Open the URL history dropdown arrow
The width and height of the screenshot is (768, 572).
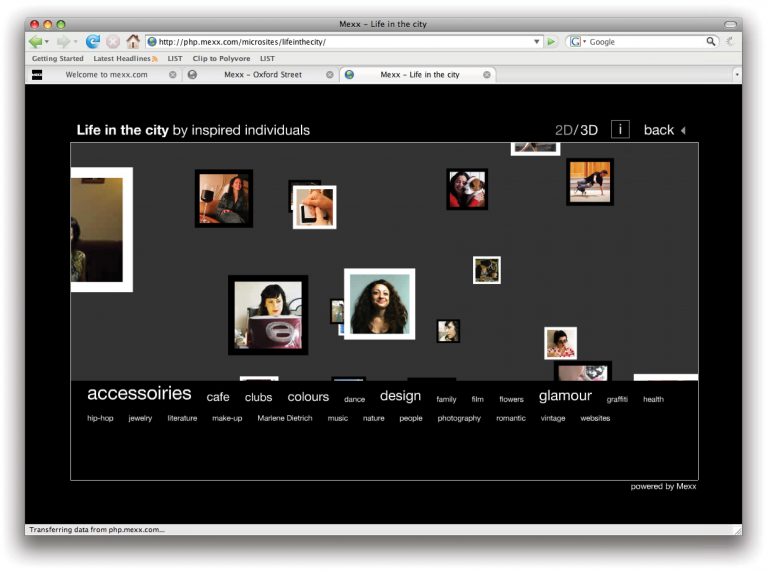537,42
